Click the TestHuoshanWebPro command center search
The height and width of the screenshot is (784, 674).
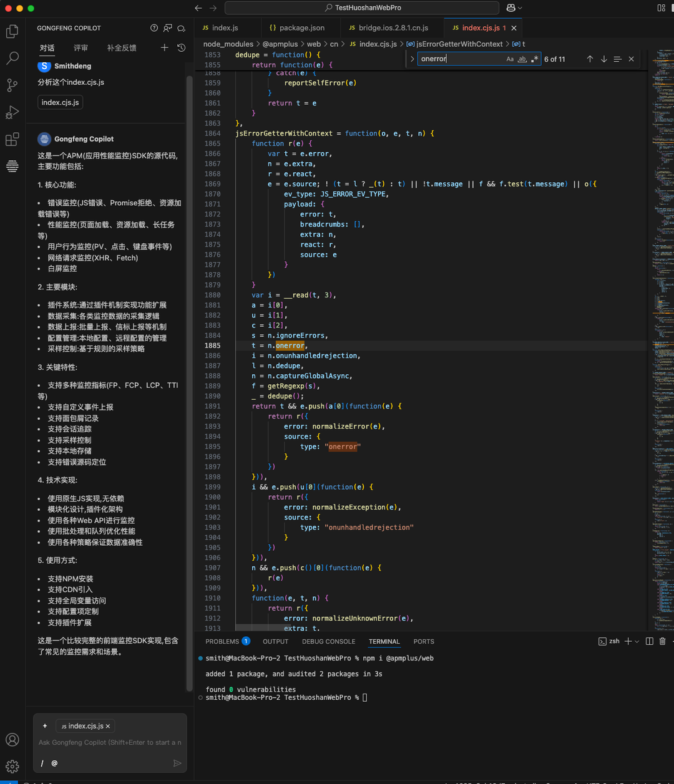click(x=362, y=8)
